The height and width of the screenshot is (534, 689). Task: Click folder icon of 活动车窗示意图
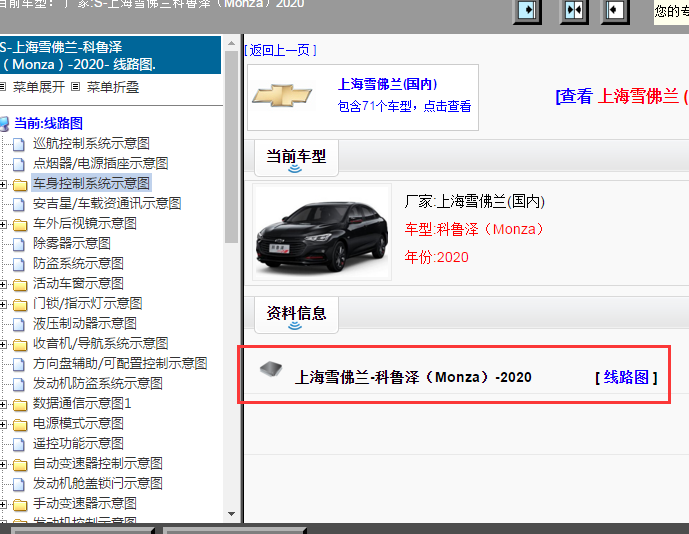[20, 285]
